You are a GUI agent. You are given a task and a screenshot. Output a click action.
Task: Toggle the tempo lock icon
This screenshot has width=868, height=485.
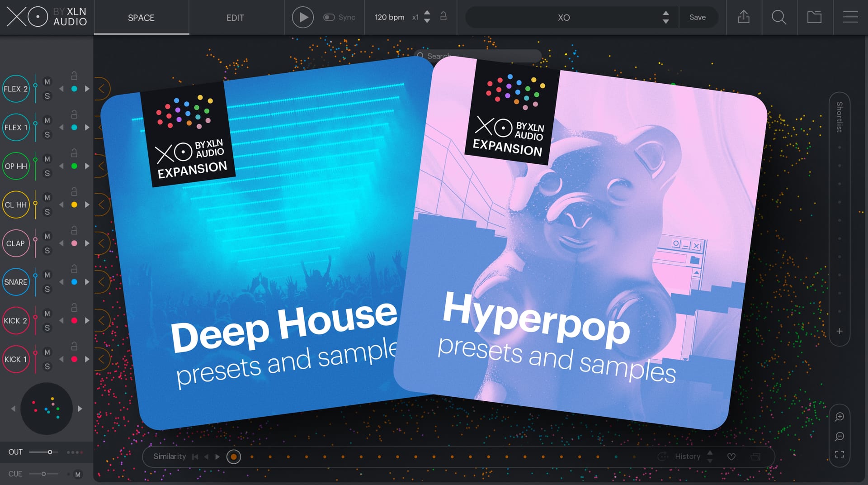[443, 16]
